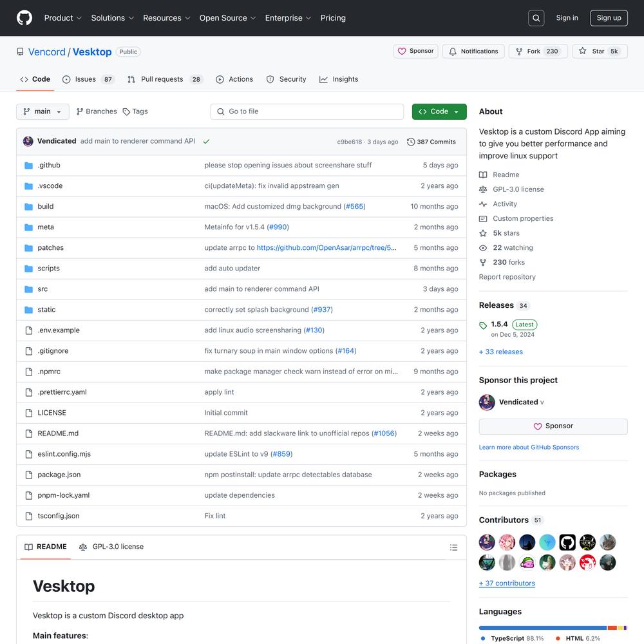The height and width of the screenshot is (644, 644).
Task: Switch to the Pull requests tab
Action: click(x=166, y=79)
